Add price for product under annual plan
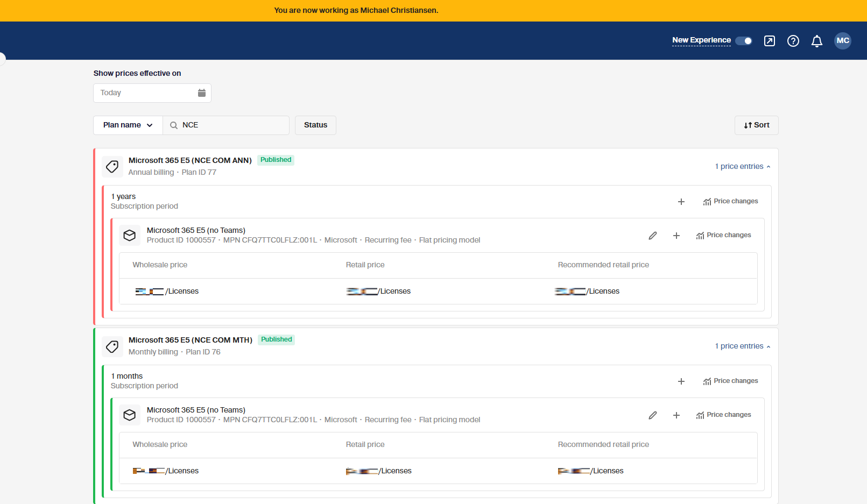This screenshot has height=504, width=867. pos(676,236)
